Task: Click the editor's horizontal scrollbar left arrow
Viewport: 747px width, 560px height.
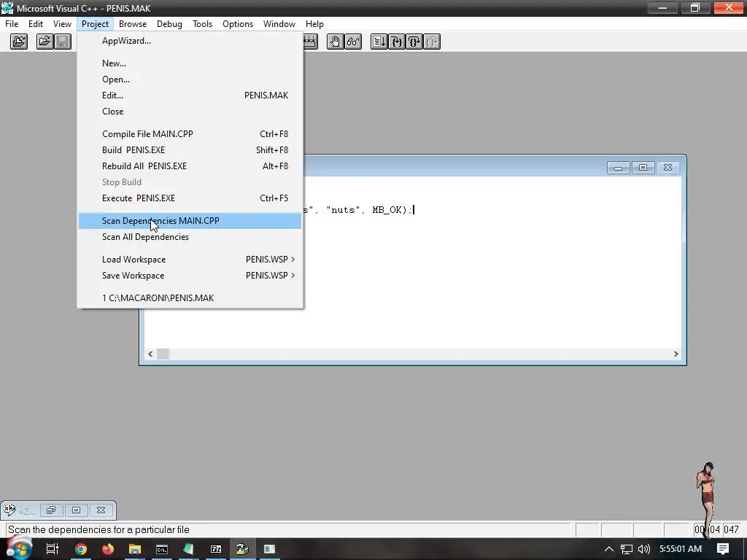Action: coord(150,354)
